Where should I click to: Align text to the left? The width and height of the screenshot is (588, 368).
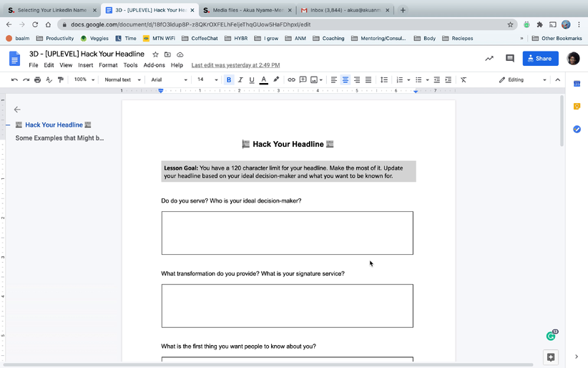point(334,79)
